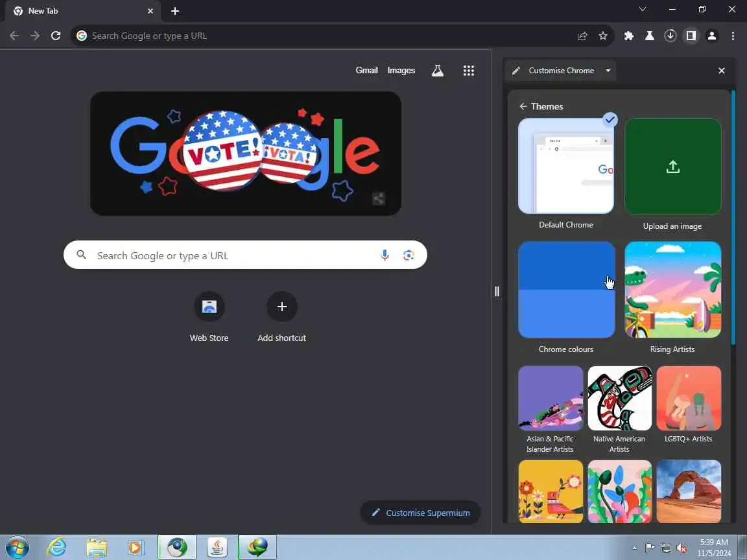This screenshot has height=560, width=747.
Task: Close the Customise Chrome side panel
Action: [x=722, y=71]
